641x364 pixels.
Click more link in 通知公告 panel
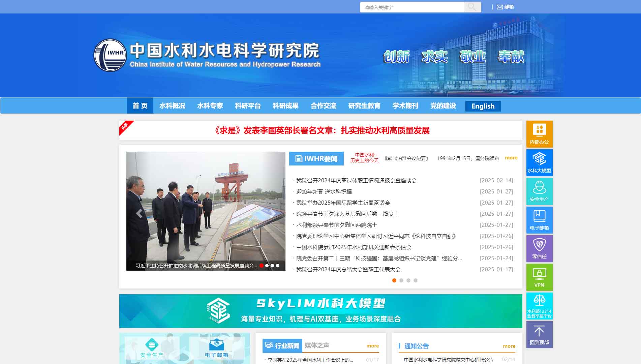coord(509,346)
